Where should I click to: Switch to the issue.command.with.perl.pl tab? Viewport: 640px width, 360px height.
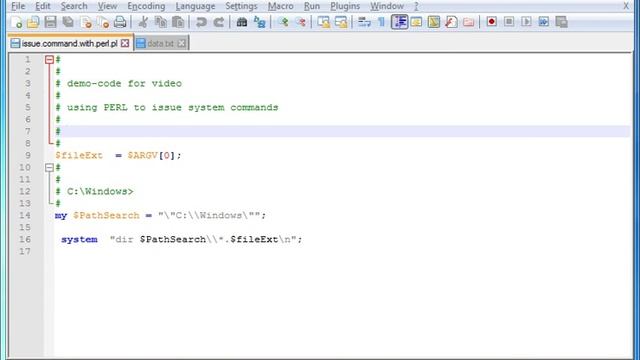[69, 43]
